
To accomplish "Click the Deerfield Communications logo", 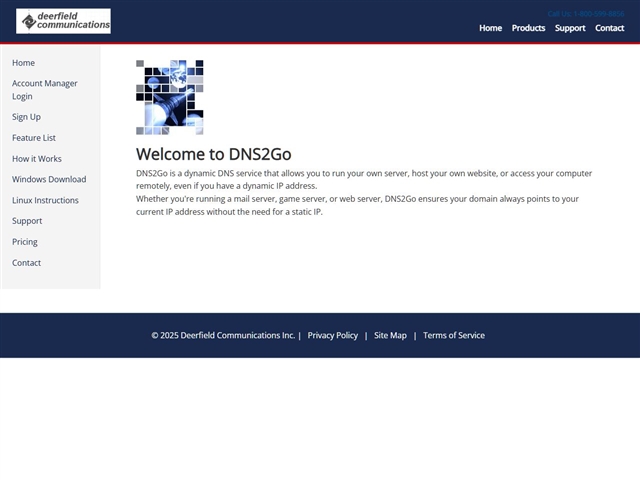I will pyautogui.click(x=63, y=21).
